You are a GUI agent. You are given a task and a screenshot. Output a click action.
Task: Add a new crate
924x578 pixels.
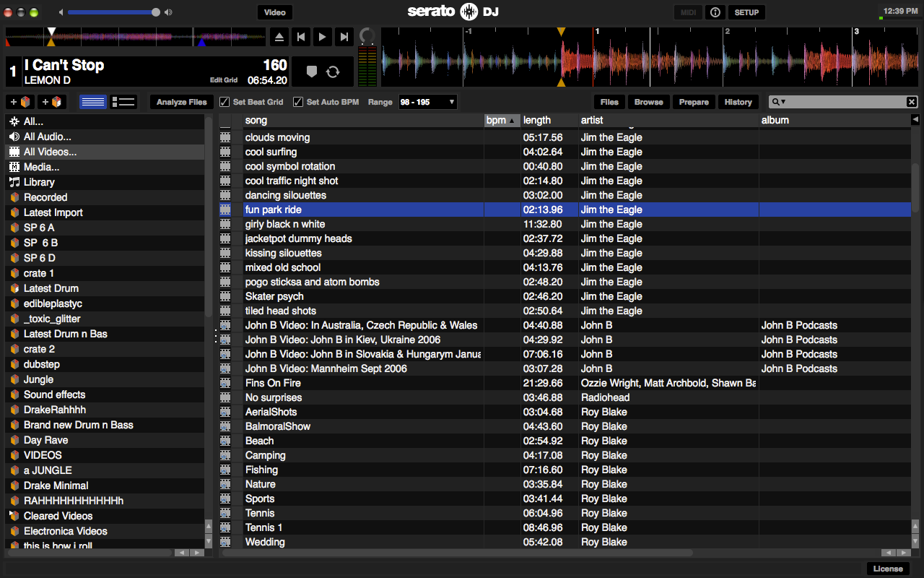point(19,102)
